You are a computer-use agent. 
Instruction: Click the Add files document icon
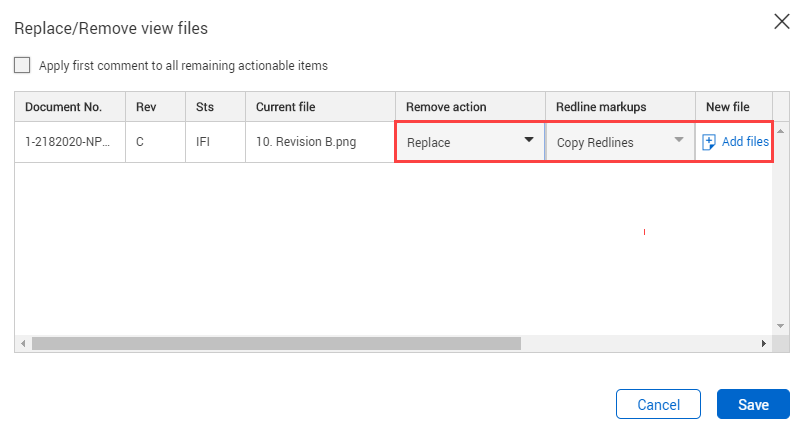(709, 142)
